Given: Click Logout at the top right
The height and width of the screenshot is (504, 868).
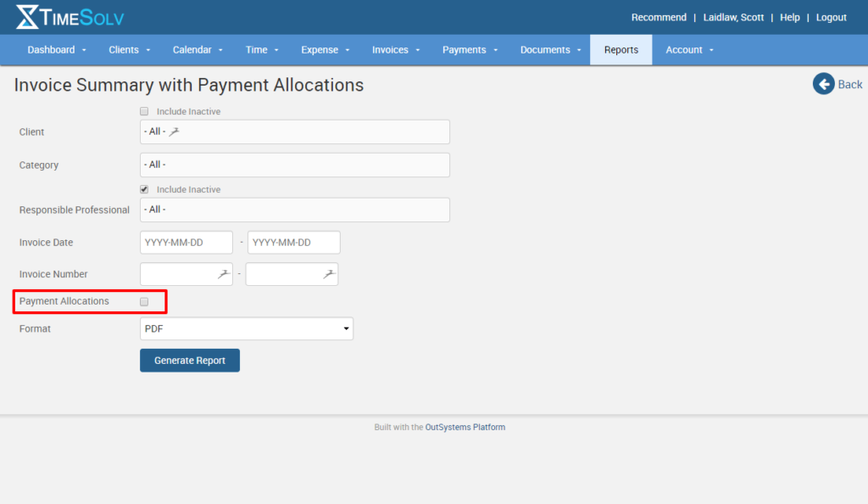Looking at the screenshot, I should (831, 17).
